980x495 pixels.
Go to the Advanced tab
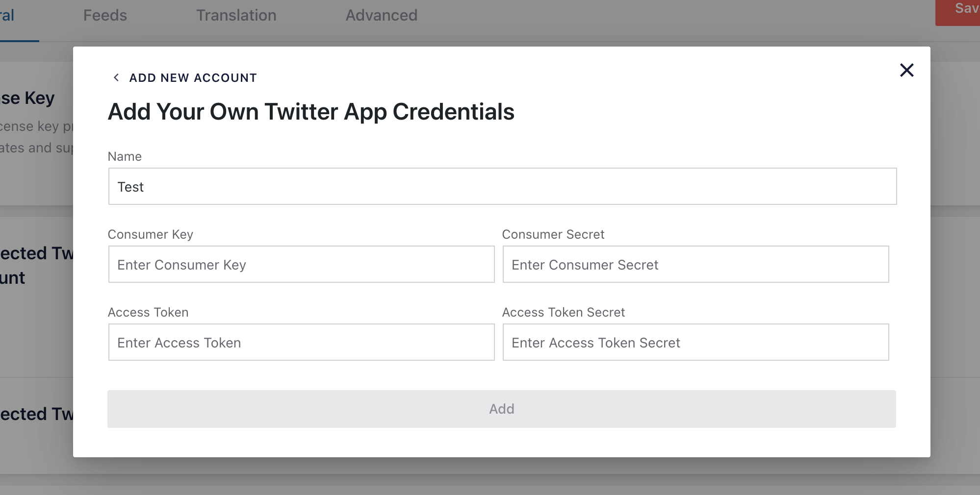[381, 15]
